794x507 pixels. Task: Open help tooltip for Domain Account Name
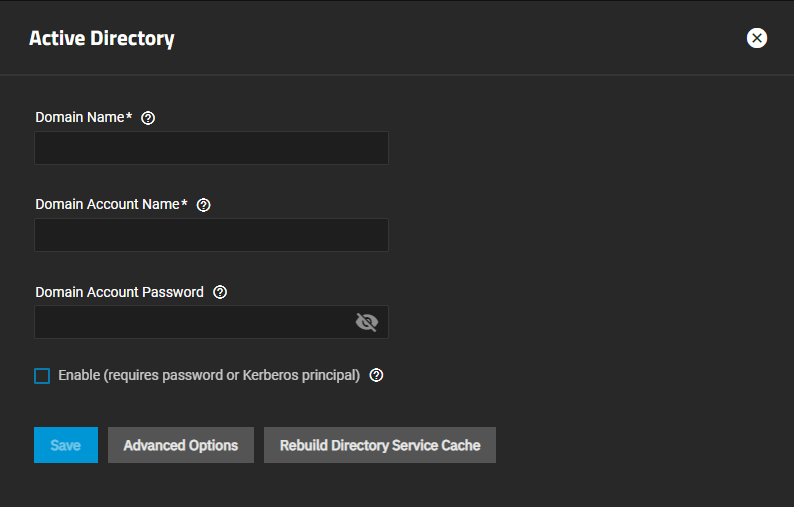[204, 205]
